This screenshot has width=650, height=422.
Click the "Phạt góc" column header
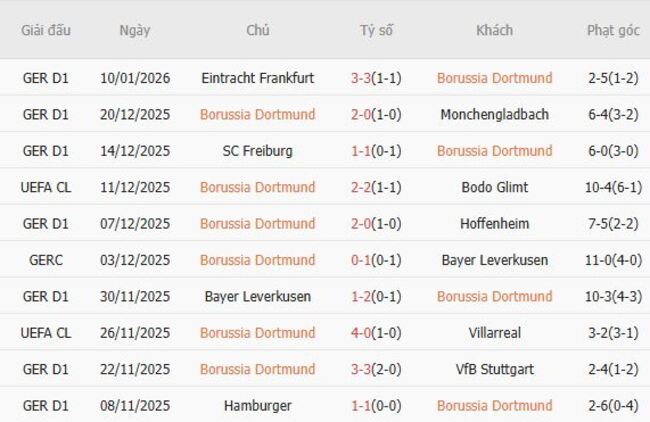pyautogui.click(x=613, y=30)
